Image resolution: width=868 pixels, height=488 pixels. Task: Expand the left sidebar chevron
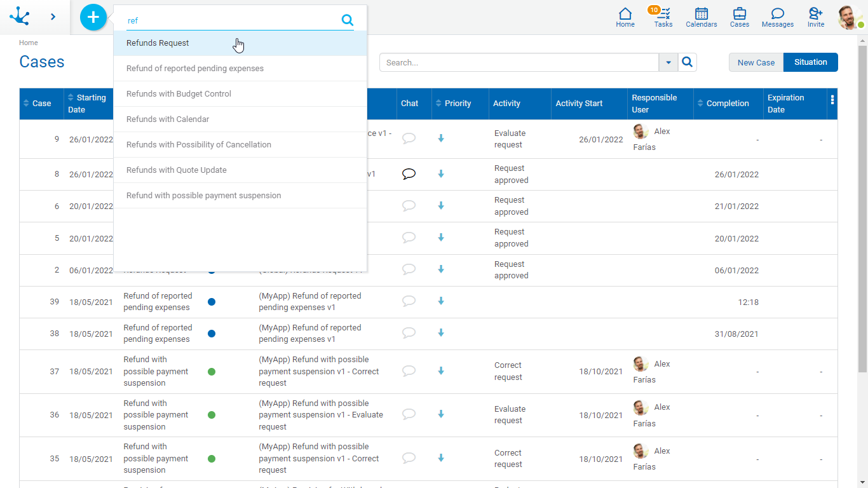pos(53,17)
